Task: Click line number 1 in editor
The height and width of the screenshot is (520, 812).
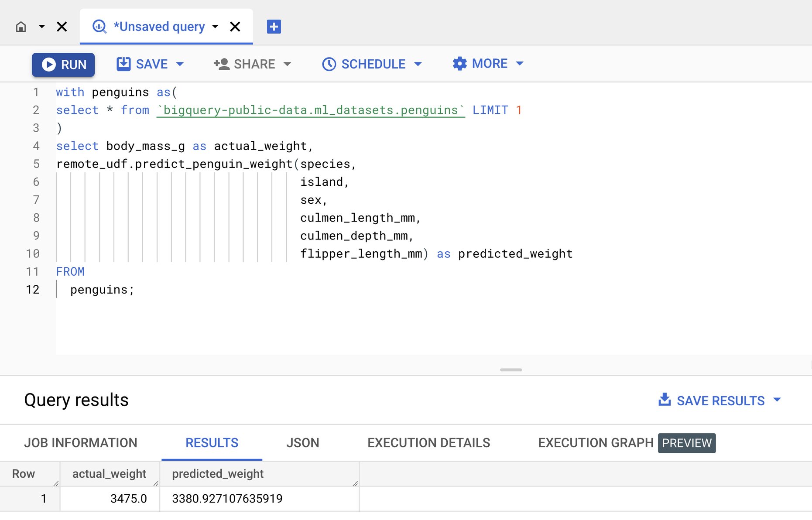Action: pyautogui.click(x=36, y=92)
